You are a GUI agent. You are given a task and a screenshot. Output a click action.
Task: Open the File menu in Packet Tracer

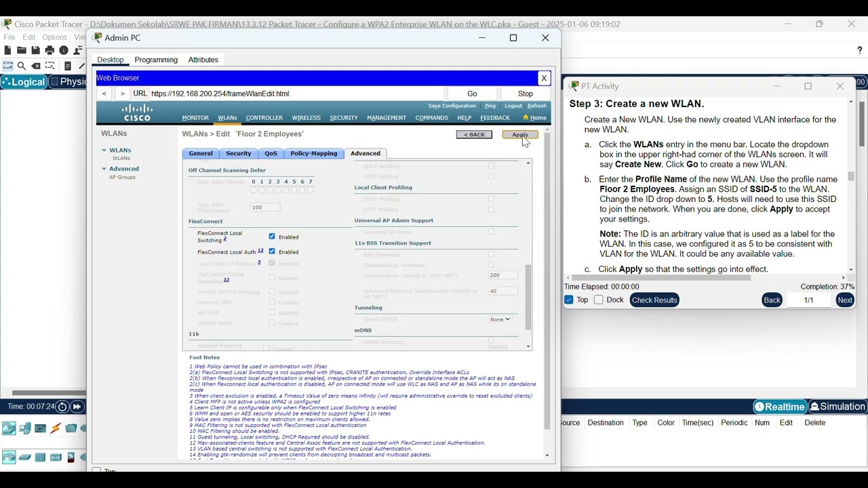[9, 37]
